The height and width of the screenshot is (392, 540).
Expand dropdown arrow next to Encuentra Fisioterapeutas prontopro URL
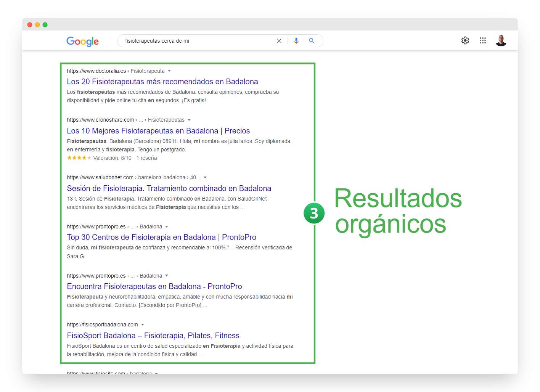click(x=167, y=276)
